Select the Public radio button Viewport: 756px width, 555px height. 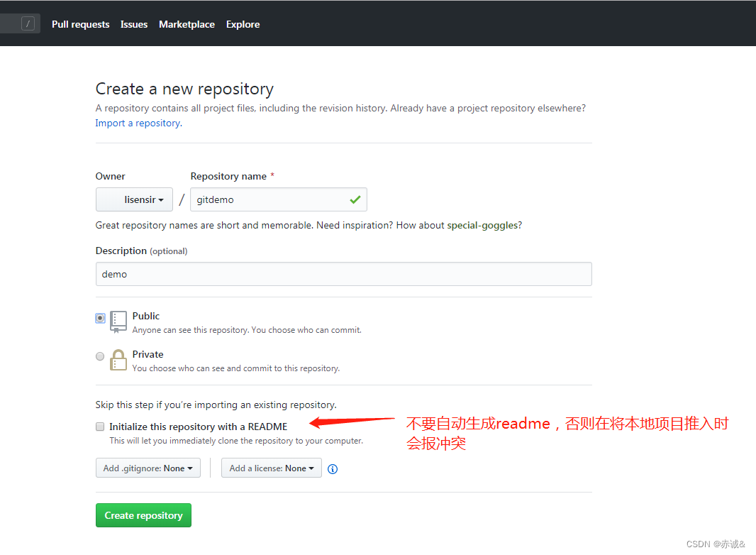pos(100,318)
